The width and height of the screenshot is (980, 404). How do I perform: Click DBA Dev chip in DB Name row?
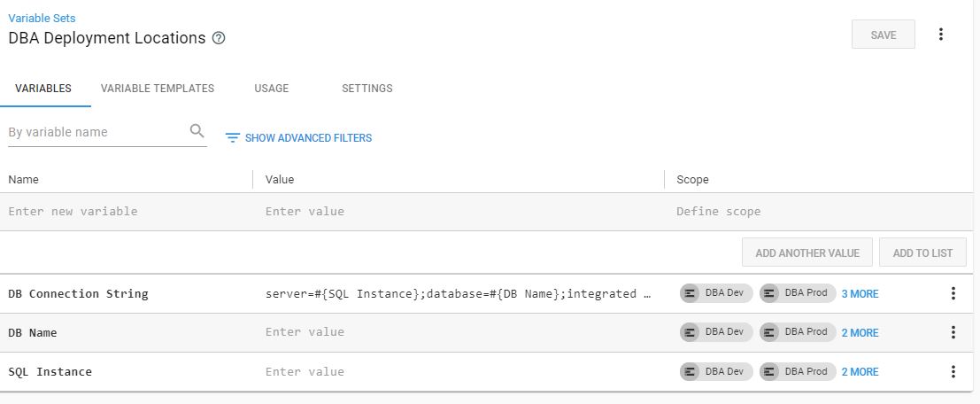tap(716, 332)
